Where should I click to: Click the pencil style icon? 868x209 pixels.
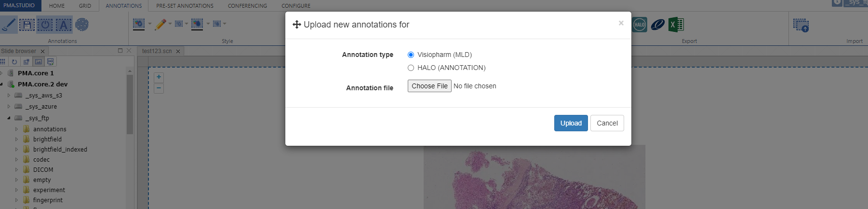[x=160, y=24]
